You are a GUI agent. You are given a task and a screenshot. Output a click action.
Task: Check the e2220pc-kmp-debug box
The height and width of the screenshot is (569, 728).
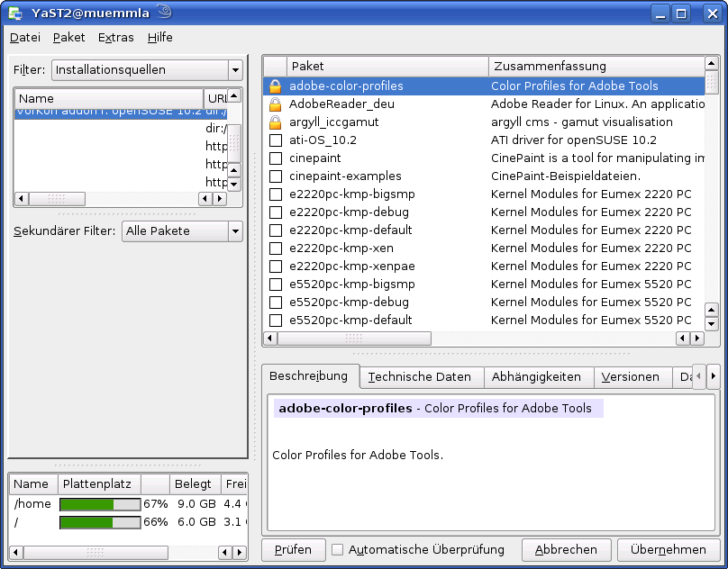pyautogui.click(x=276, y=212)
